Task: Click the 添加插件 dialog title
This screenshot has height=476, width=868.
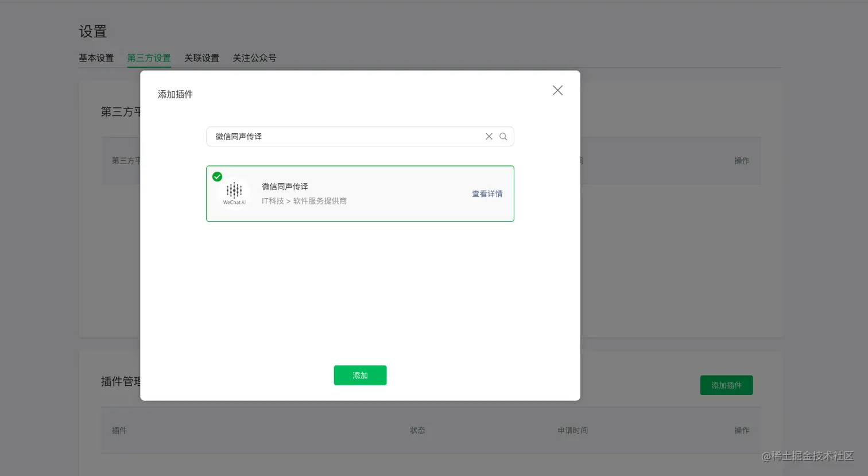Action: [x=175, y=94]
